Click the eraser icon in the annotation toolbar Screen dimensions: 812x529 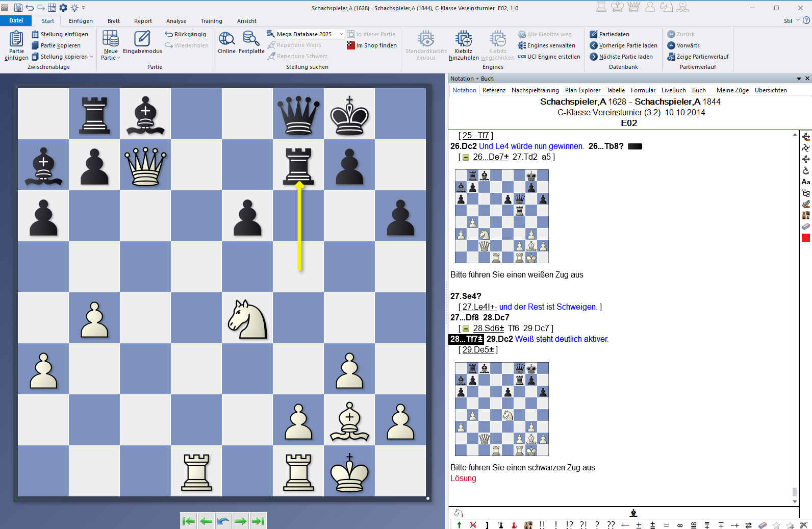[x=763, y=525]
